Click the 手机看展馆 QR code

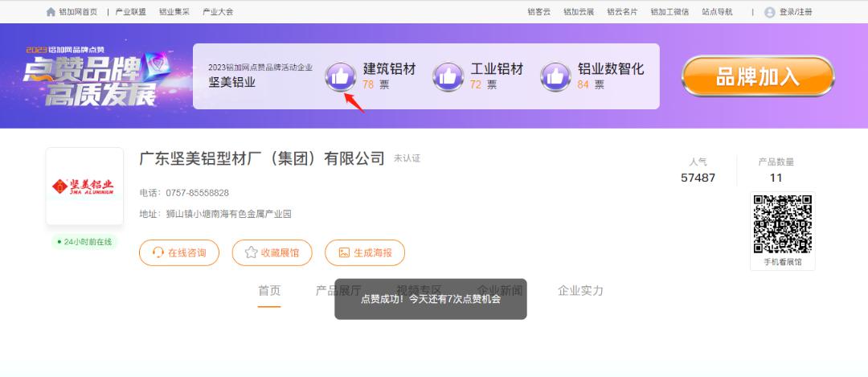783,223
